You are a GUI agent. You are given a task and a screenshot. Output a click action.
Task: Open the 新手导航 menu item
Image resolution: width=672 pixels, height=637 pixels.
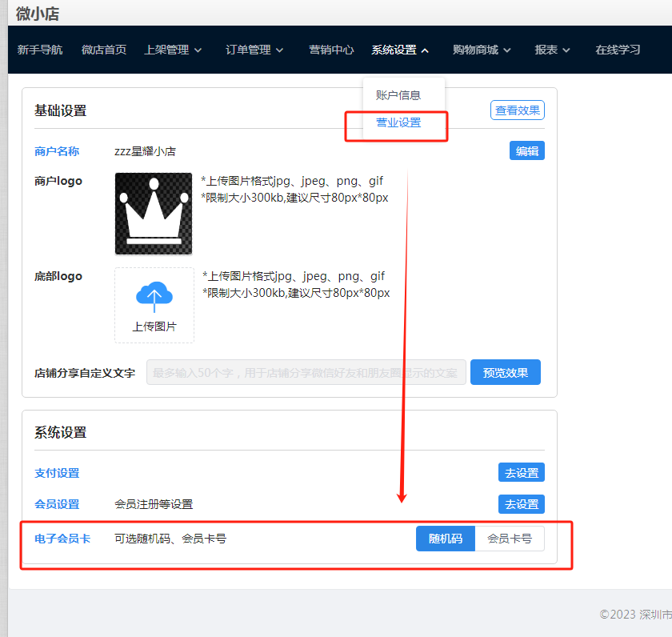(40, 50)
